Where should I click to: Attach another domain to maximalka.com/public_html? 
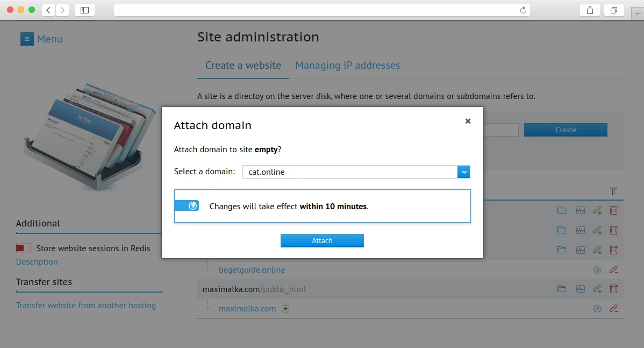coord(597,289)
